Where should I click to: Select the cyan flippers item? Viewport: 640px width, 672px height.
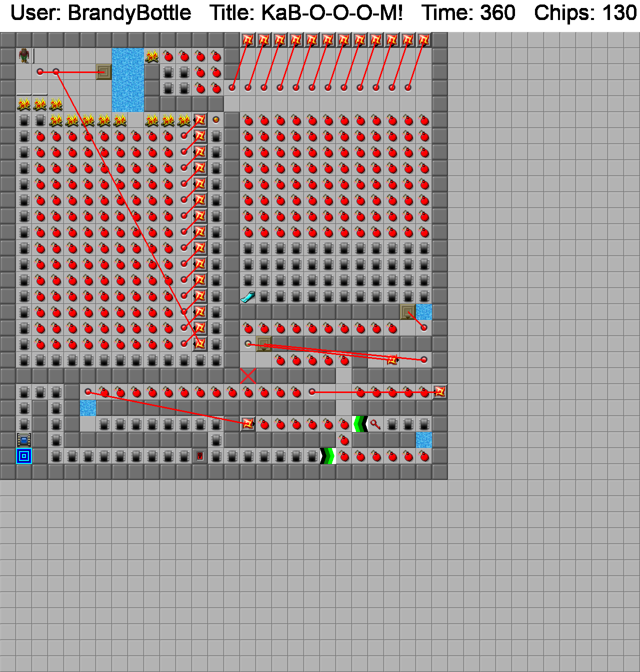(248, 296)
